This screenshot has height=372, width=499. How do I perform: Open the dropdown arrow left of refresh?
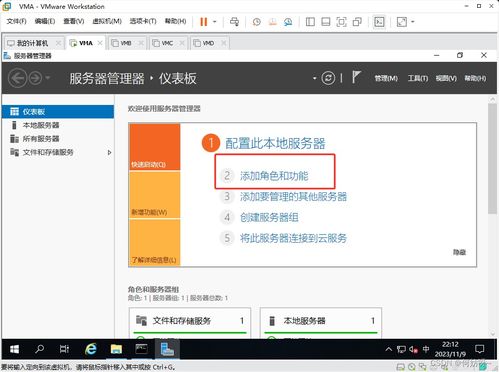coord(314,78)
